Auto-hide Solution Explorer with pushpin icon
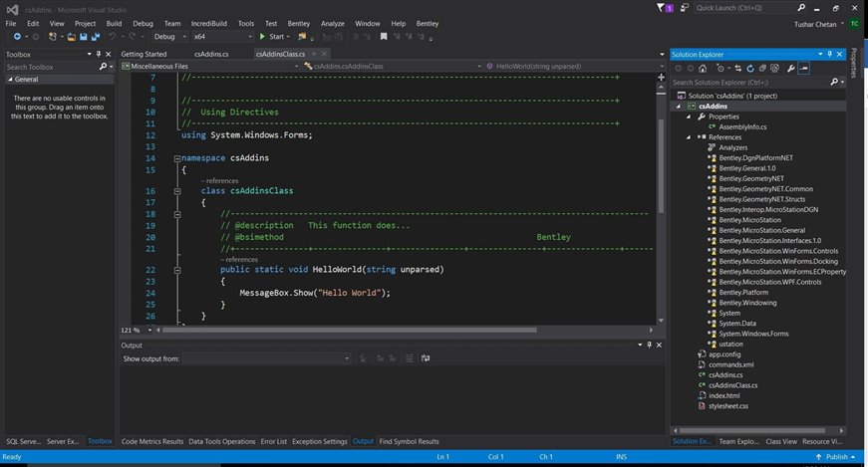Image resolution: width=868 pixels, height=467 pixels. (830, 54)
